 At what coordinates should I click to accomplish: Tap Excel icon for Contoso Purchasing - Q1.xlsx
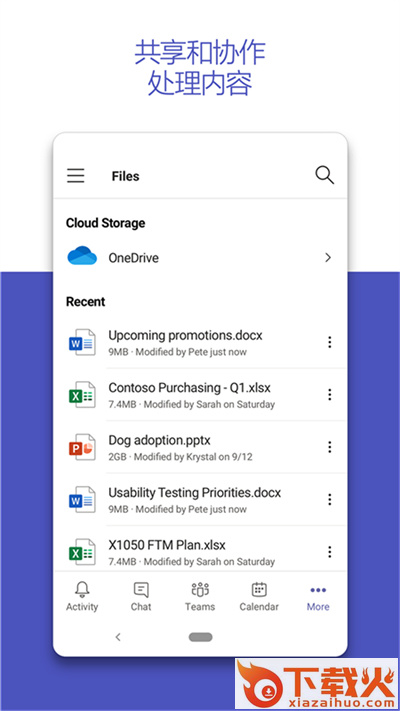(82, 394)
